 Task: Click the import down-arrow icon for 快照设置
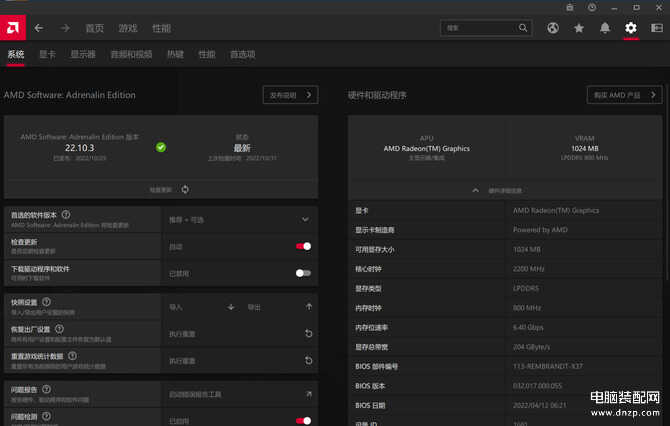tap(231, 307)
